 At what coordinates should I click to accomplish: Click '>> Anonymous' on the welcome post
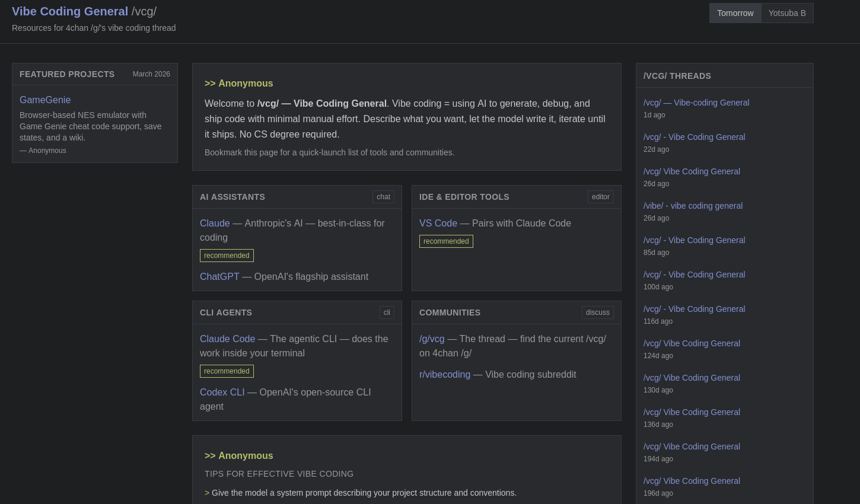click(239, 84)
